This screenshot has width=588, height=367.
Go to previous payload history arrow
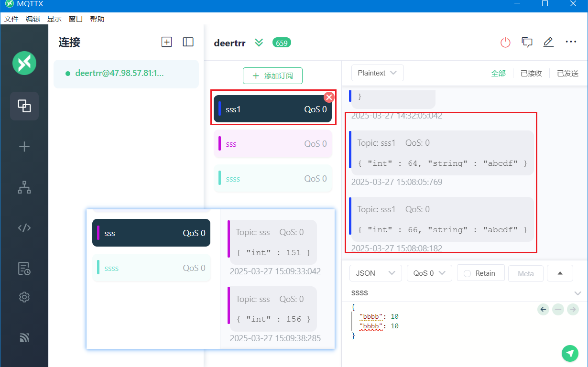[543, 310]
